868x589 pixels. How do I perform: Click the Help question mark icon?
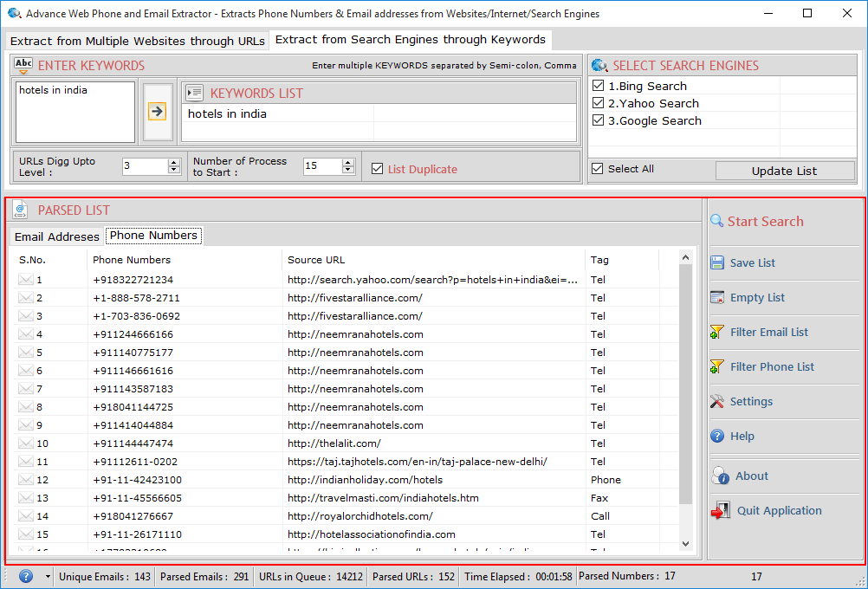(x=717, y=437)
